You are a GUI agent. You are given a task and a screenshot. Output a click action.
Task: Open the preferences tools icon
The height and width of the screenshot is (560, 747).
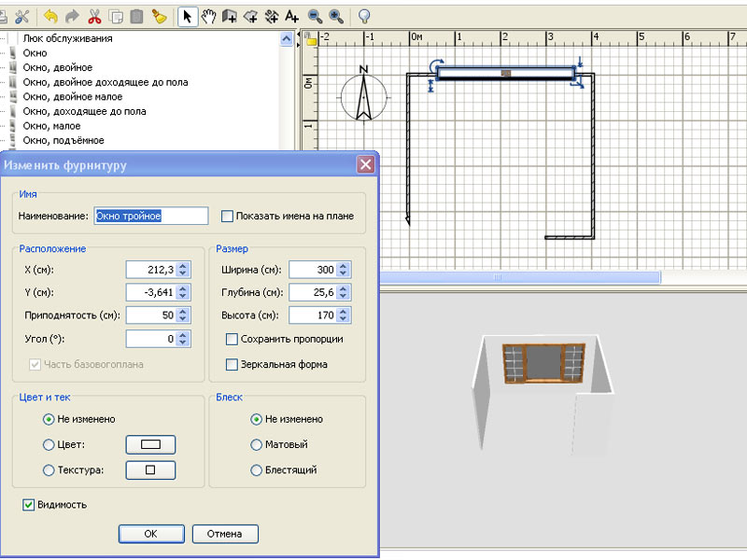click(x=21, y=17)
